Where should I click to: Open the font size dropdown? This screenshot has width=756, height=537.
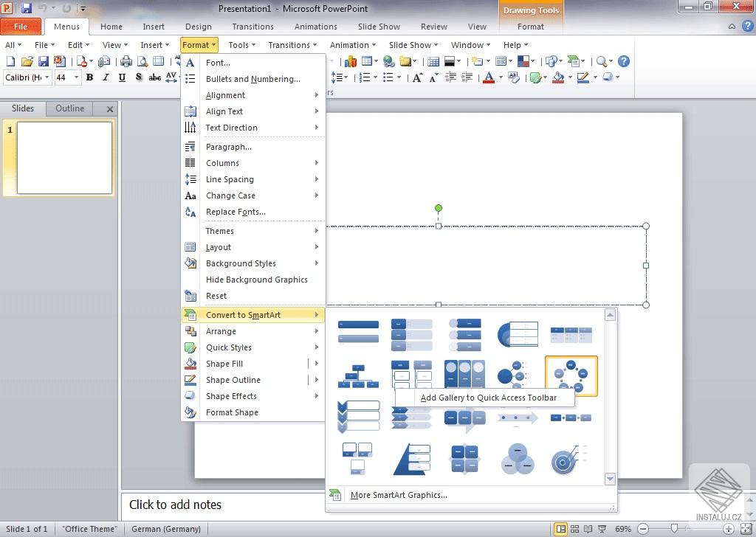coord(77,77)
